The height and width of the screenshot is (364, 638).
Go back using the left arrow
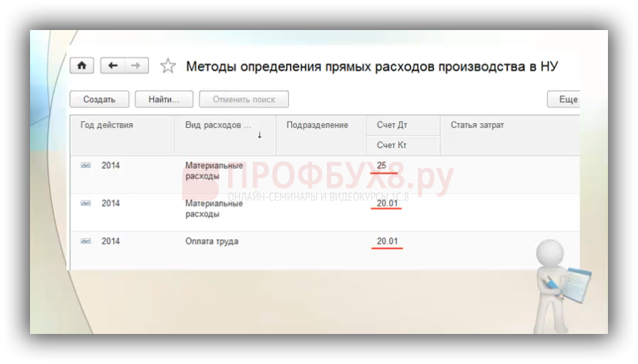[112, 66]
